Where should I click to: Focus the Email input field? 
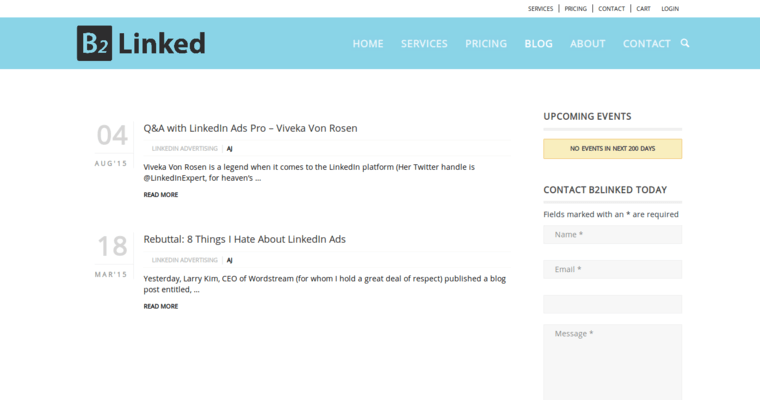point(612,269)
